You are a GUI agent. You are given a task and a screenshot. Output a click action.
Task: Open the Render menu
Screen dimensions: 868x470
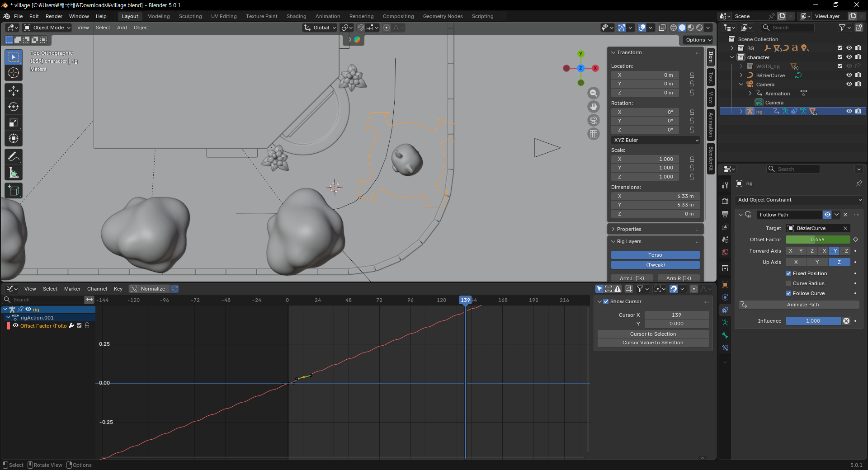coord(54,16)
